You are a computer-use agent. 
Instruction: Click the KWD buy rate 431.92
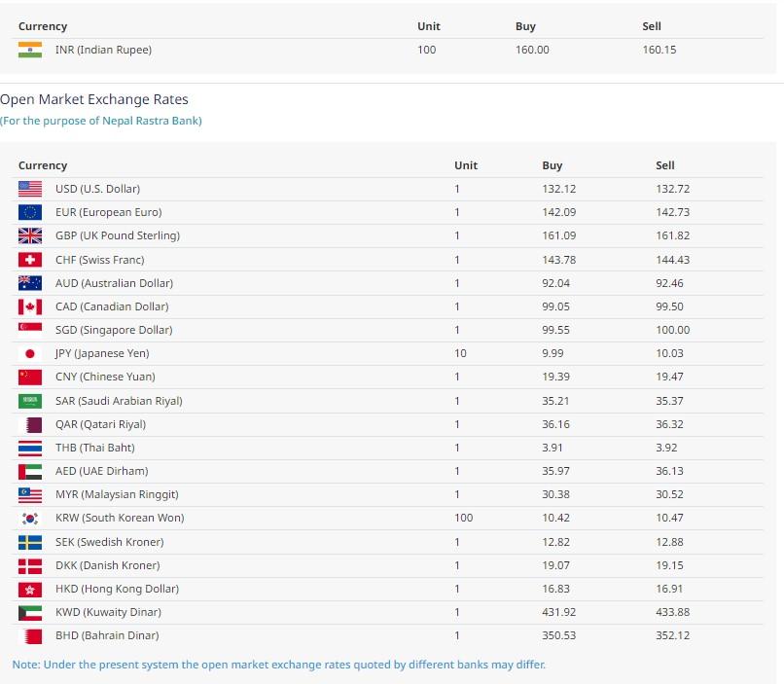tap(558, 612)
